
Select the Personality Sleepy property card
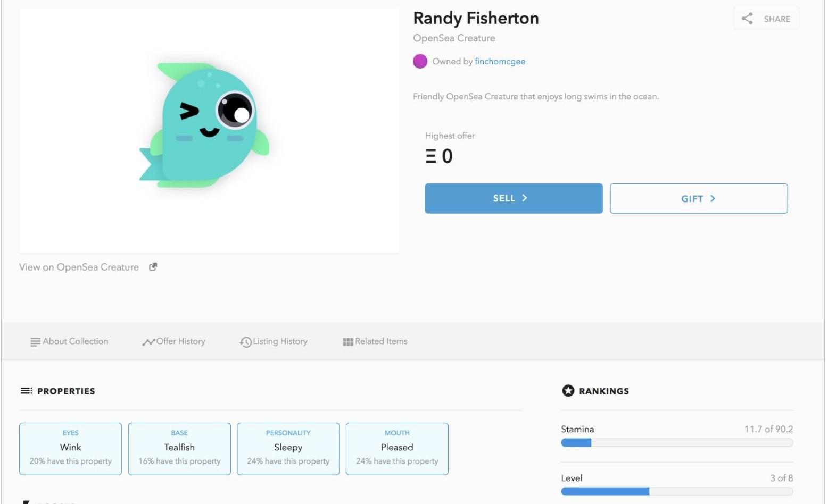point(288,448)
